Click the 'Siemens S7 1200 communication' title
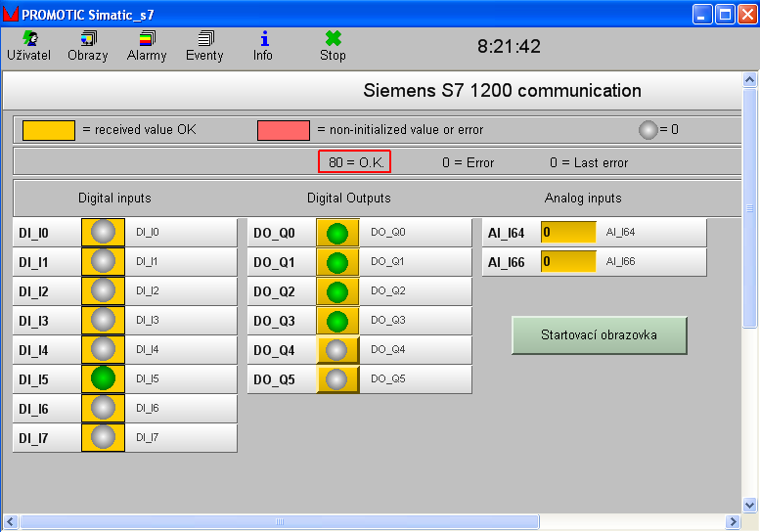 pyautogui.click(x=502, y=91)
